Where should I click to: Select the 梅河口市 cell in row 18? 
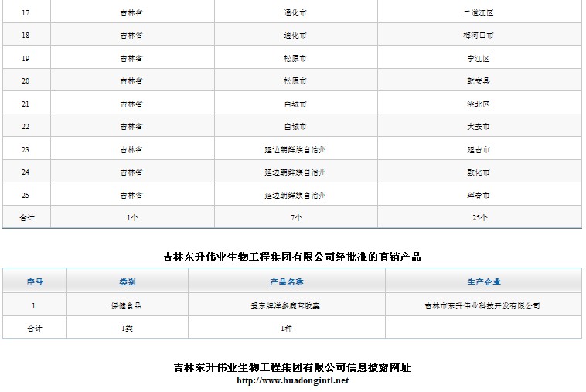(479, 36)
